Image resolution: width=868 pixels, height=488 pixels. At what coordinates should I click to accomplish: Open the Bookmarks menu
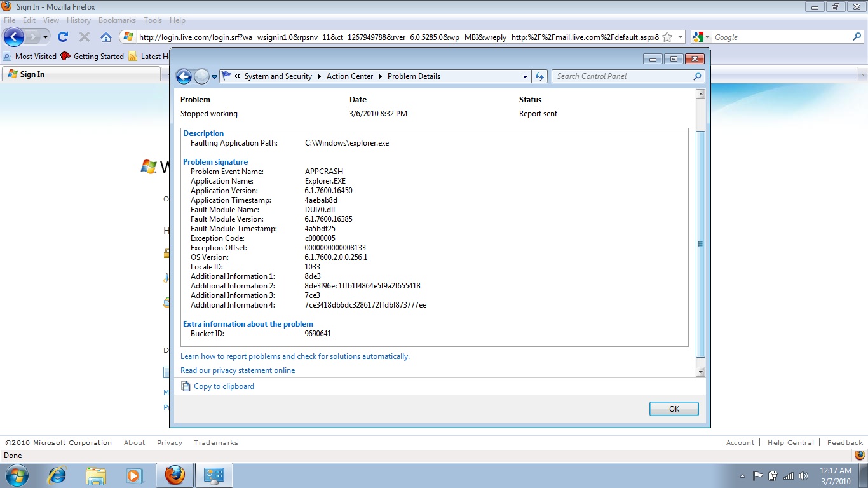[117, 20]
